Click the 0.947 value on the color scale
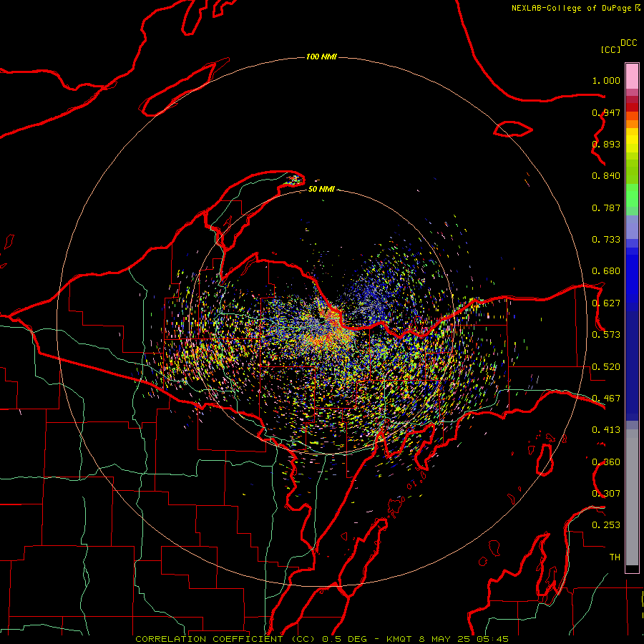 point(606,112)
